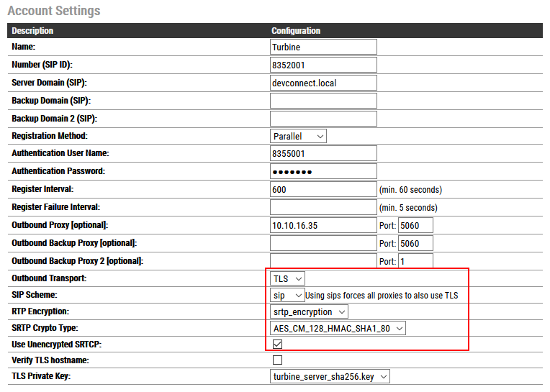Click the Backup Domain (SIP) field
This screenshot has height=392, width=550.
[323, 101]
